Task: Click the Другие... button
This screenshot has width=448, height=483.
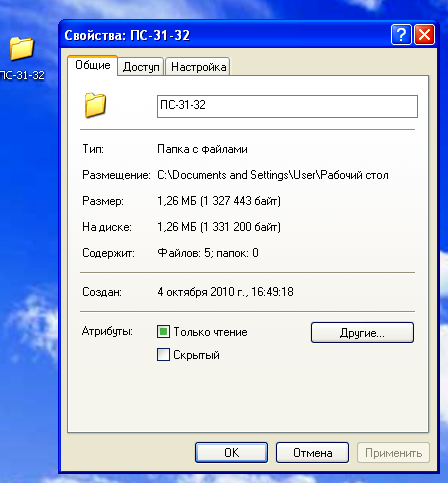Action: pyautogui.click(x=362, y=332)
